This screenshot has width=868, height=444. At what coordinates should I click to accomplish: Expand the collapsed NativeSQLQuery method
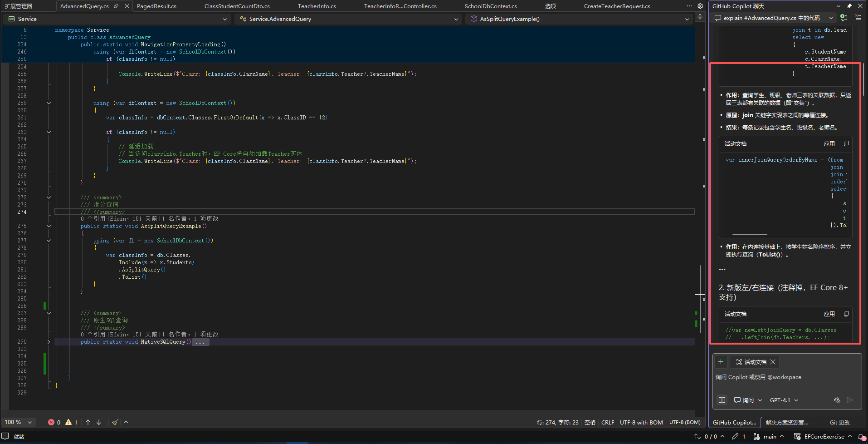49,342
